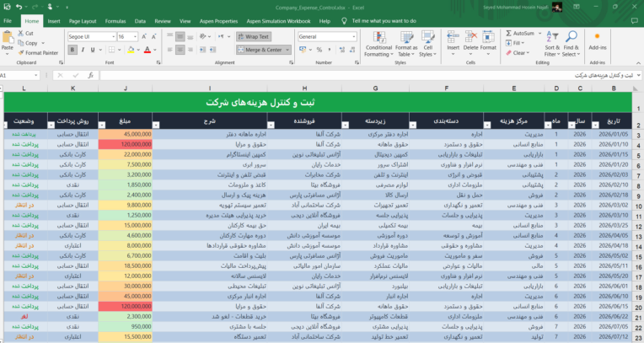Decrease font size with the smaller A
This screenshot has height=343, width=644.
154,36
